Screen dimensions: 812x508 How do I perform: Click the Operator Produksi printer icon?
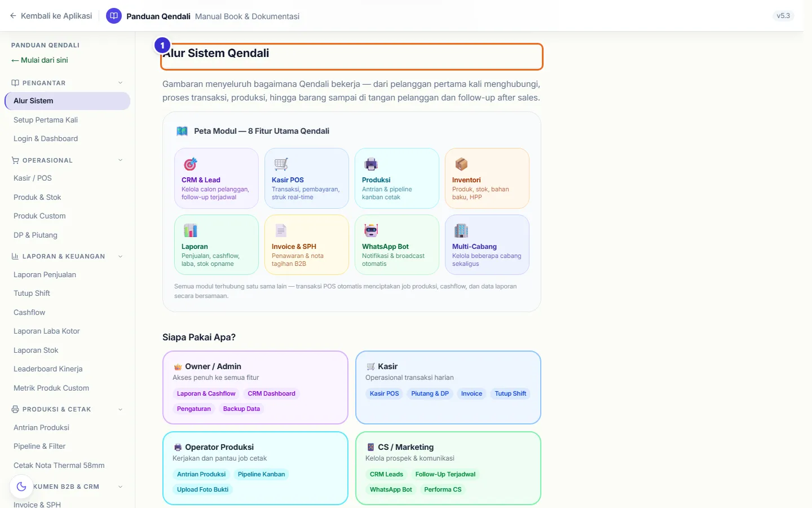pos(178,448)
